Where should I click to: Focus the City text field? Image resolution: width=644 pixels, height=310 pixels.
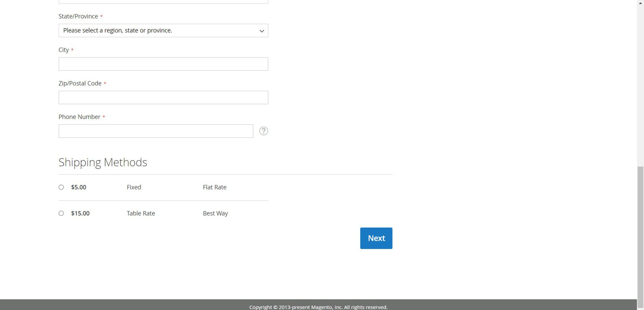pos(163,64)
